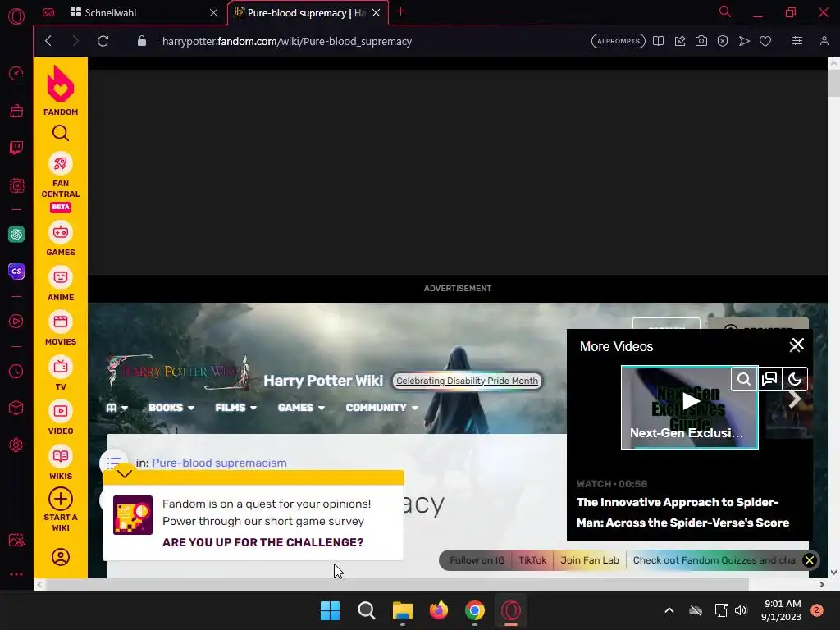Image resolution: width=840 pixels, height=630 pixels.
Task: Open GX Corner gamepad icon
Action: point(48,12)
